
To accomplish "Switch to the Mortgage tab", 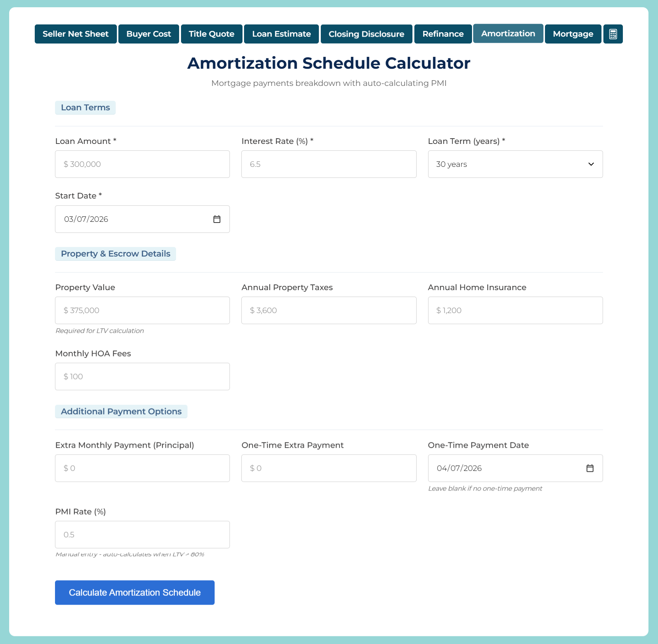I will (x=573, y=34).
